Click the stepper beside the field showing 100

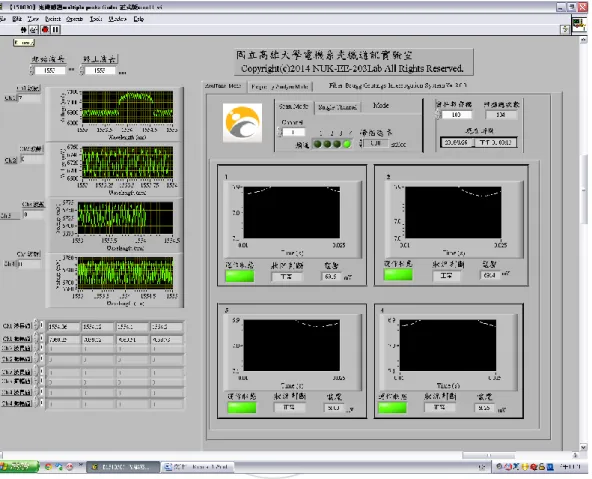(x=438, y=114)
